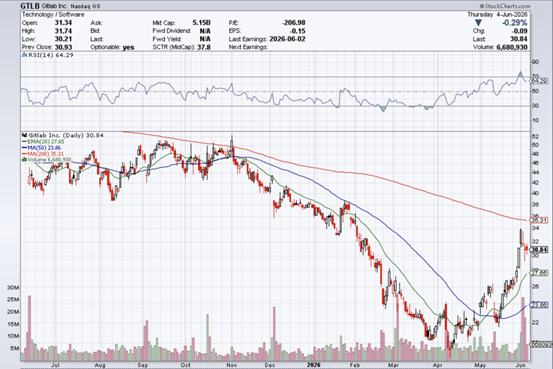Click the EMA(20) 27.65 legend entry
This screenshot has width=553, height=369.
point(43,141)
